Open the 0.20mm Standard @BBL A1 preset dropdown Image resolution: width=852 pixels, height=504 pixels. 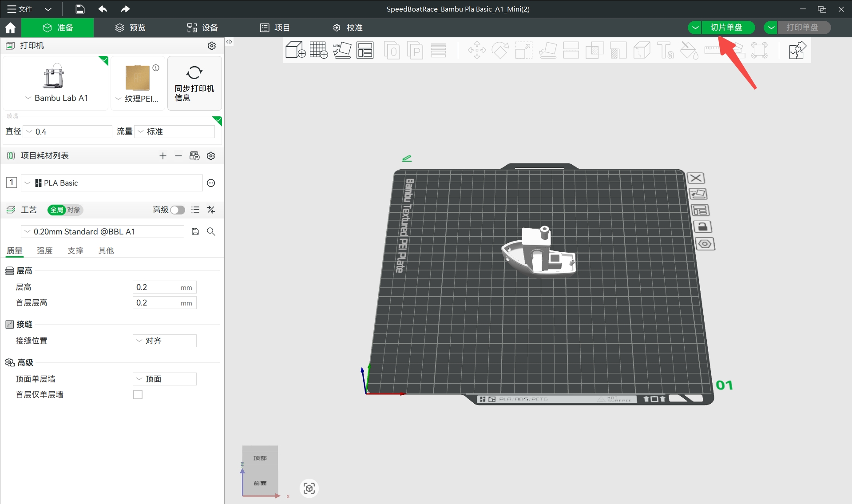pyautogui.click(x=103, y=231)
